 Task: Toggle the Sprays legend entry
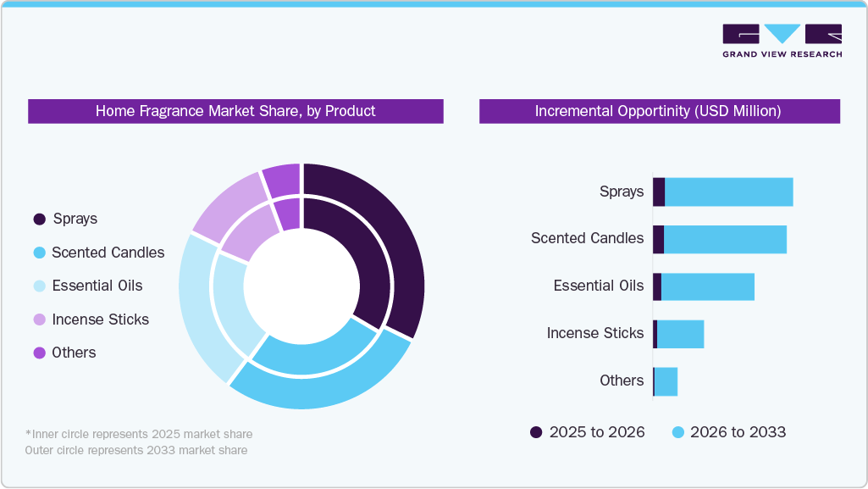pyautogui.click(x=71, y=219)
